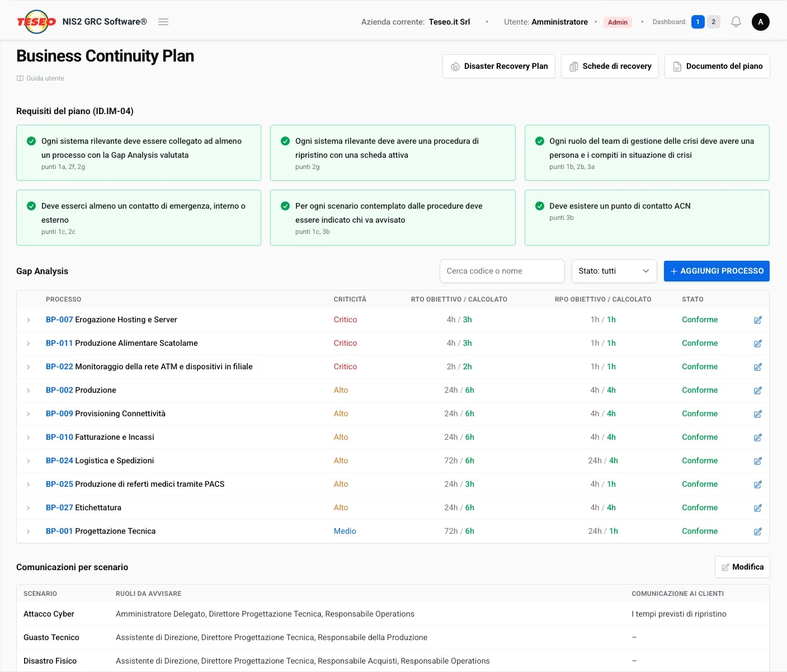Click the Teseo logo

[x=36, y=22]
